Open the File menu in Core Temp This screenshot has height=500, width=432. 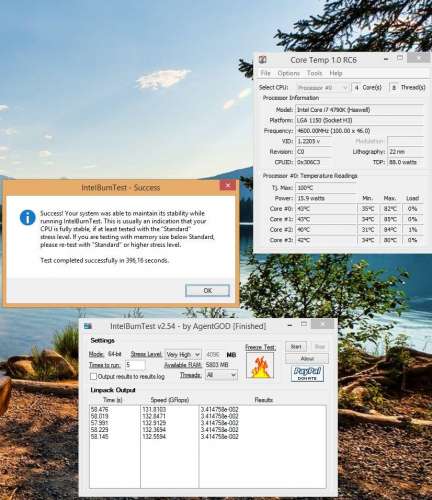click(265, 73)
